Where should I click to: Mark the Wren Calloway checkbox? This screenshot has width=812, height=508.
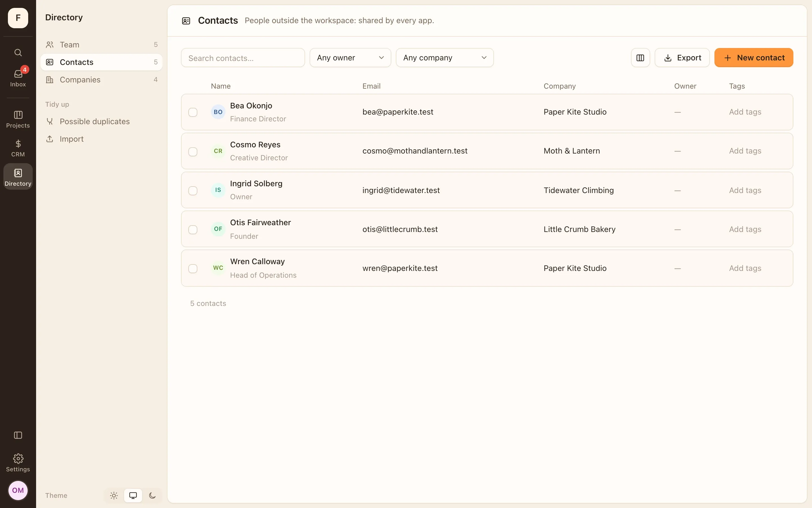coord(193,268)
